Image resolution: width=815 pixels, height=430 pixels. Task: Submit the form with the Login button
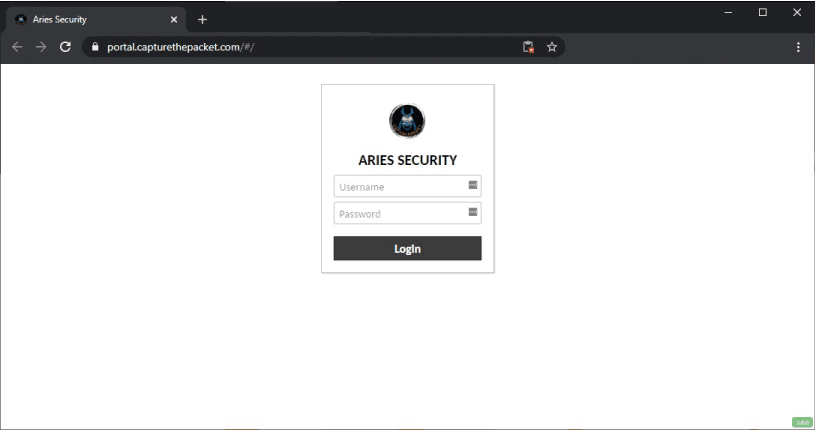408,249
